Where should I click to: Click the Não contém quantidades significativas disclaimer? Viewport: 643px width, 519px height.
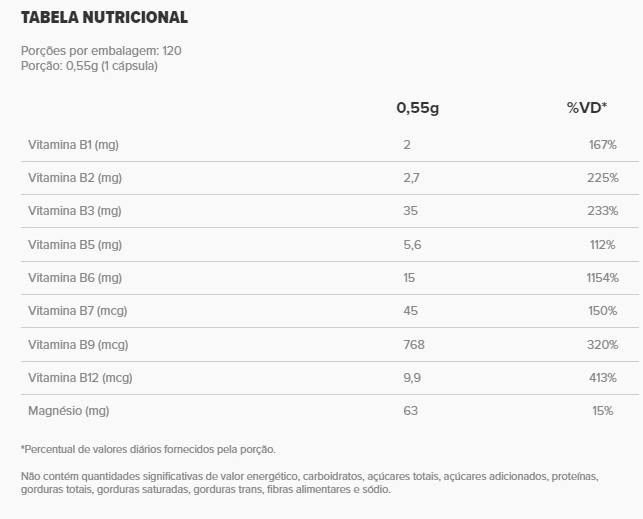[310, 483]
